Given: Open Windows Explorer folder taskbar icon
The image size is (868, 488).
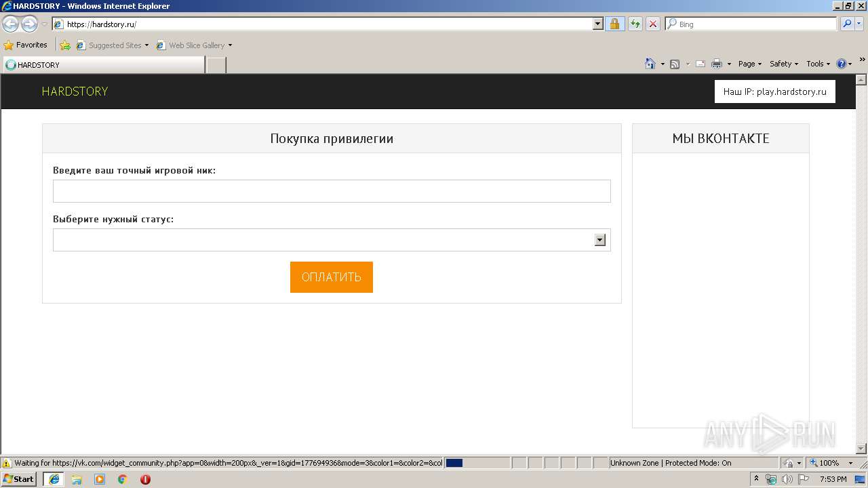Looking at the screenshot, I should [77, 479].
